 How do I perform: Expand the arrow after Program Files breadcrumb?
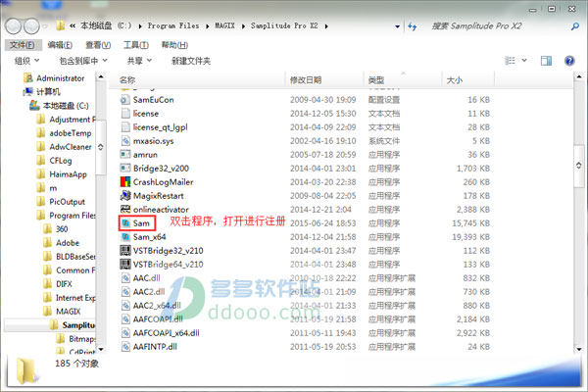pos(208,26)
